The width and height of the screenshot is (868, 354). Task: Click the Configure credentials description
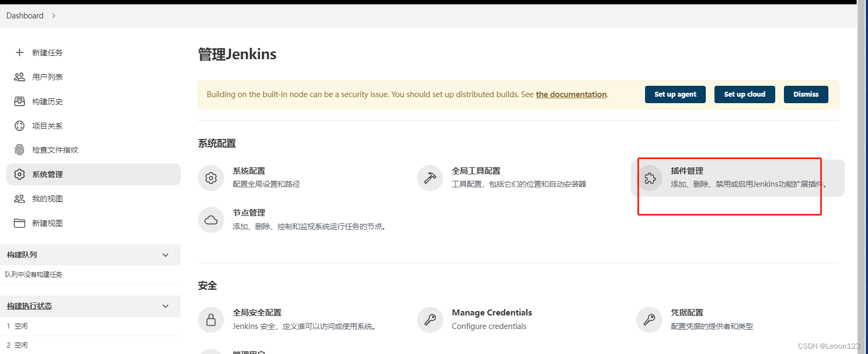click(489, 326)
